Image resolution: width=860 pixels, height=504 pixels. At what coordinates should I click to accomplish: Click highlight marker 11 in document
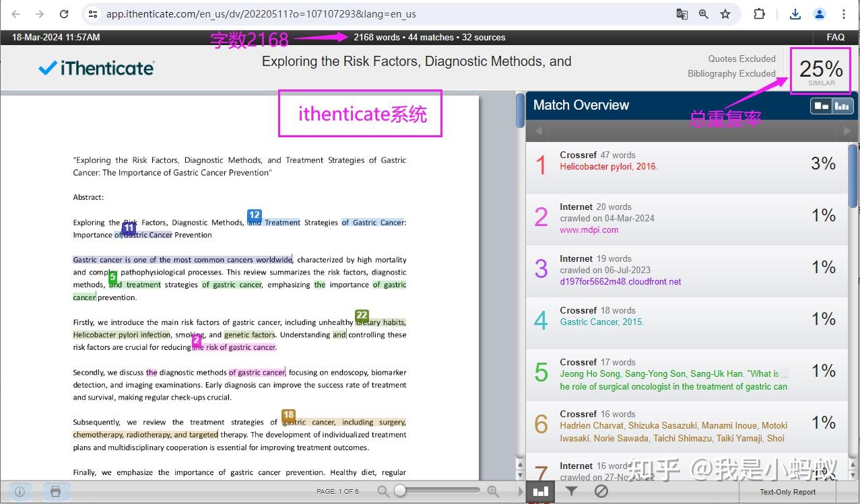tap(129, 228)
